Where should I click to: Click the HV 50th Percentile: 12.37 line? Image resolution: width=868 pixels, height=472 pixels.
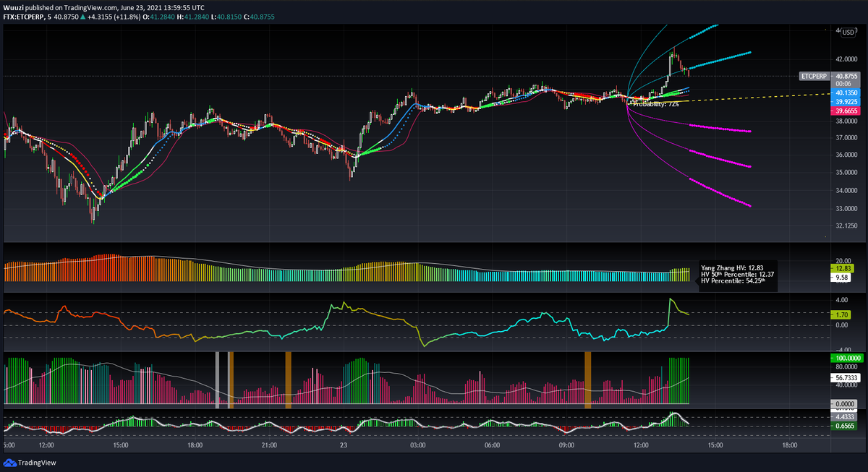tap(738, 274)
